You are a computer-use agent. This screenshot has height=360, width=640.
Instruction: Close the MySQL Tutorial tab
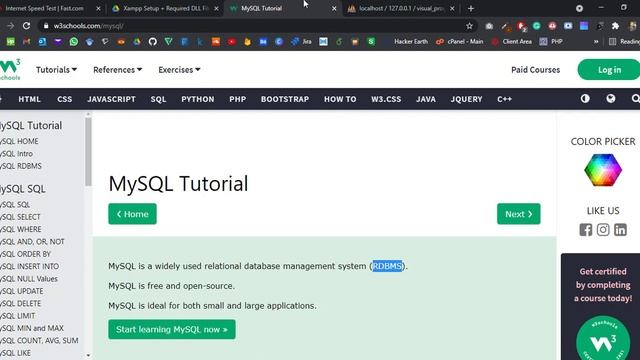tap(334, 8)
